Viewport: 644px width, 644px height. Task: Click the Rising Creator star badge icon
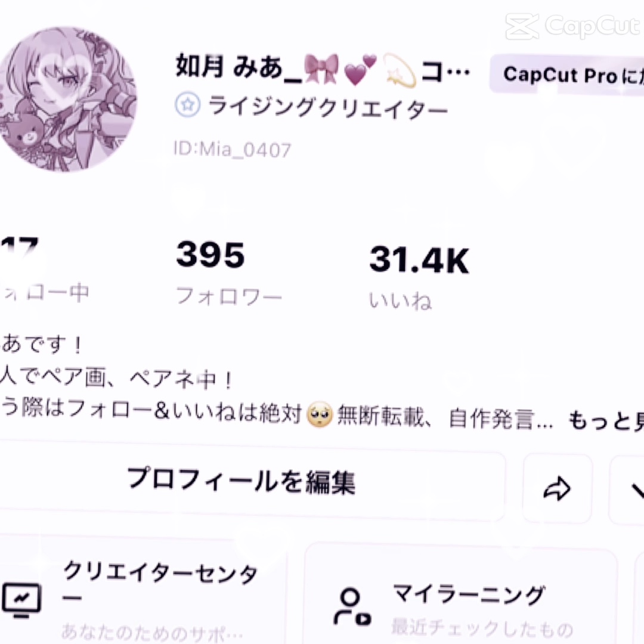click(x=188, y=105)
